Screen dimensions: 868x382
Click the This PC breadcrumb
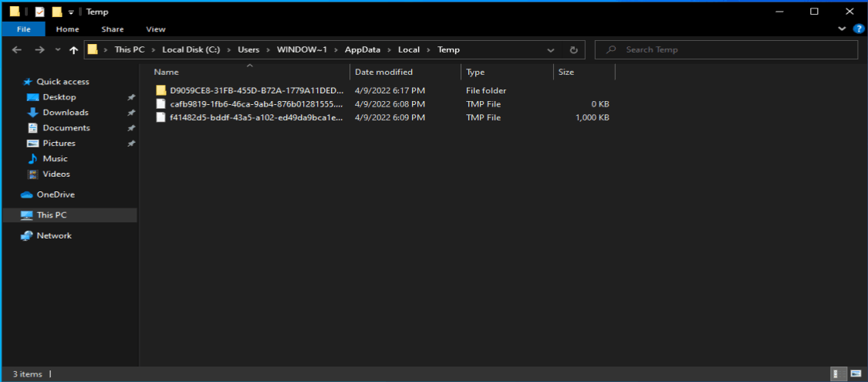[x=130, y=50]
